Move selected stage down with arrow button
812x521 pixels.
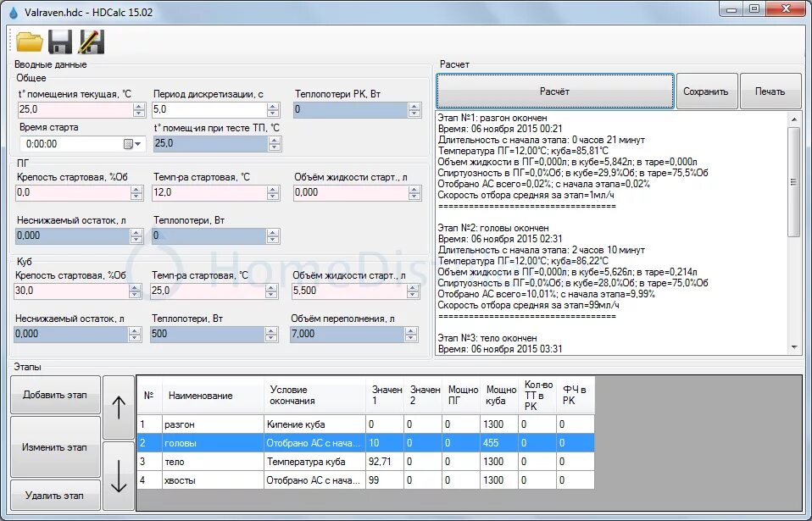119,475
